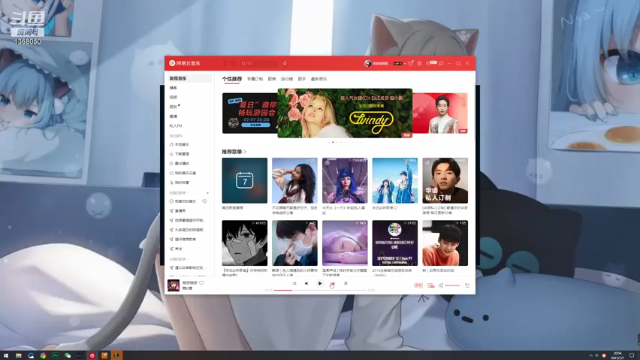Open the masked person playlist cover
Screen dimensions: 640x360
(x=295, y=243)
